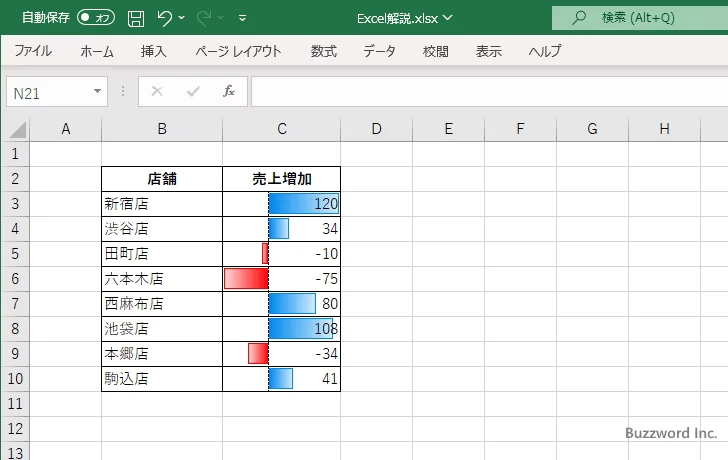
Task: Select the 渋谷店 cell
Action: click(162, 229)
